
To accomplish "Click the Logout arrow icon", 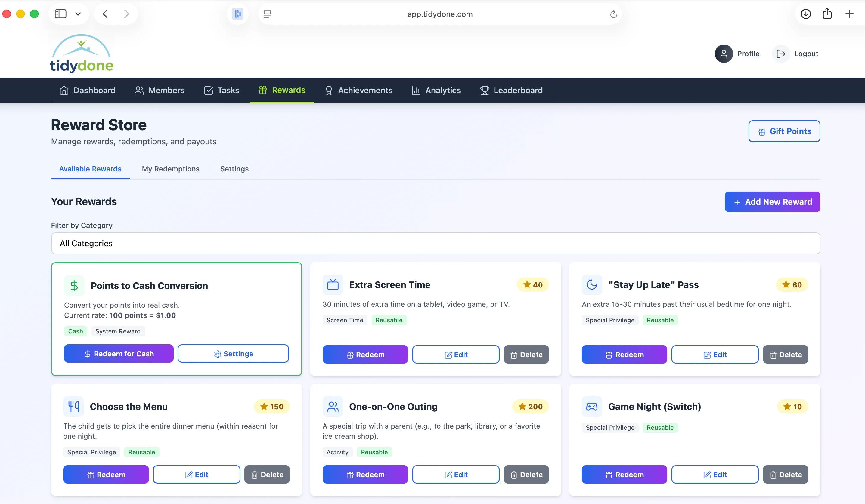I will 781,54.
